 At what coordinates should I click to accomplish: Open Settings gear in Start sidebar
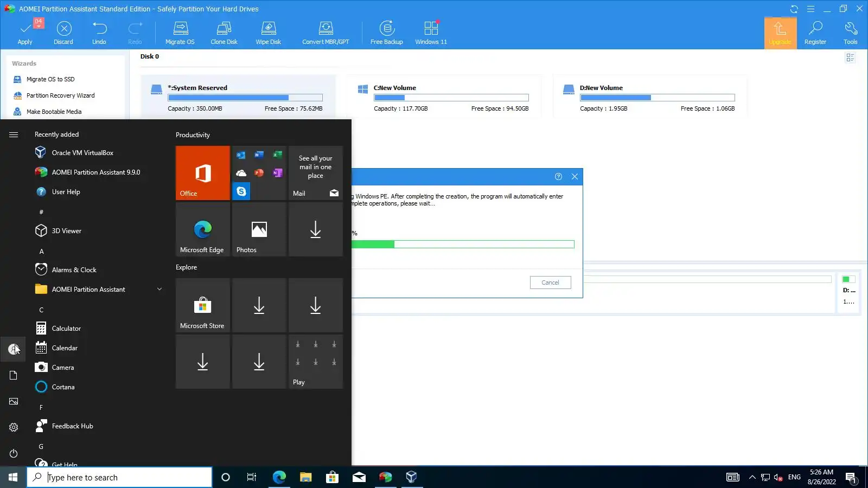coord(14,427)
